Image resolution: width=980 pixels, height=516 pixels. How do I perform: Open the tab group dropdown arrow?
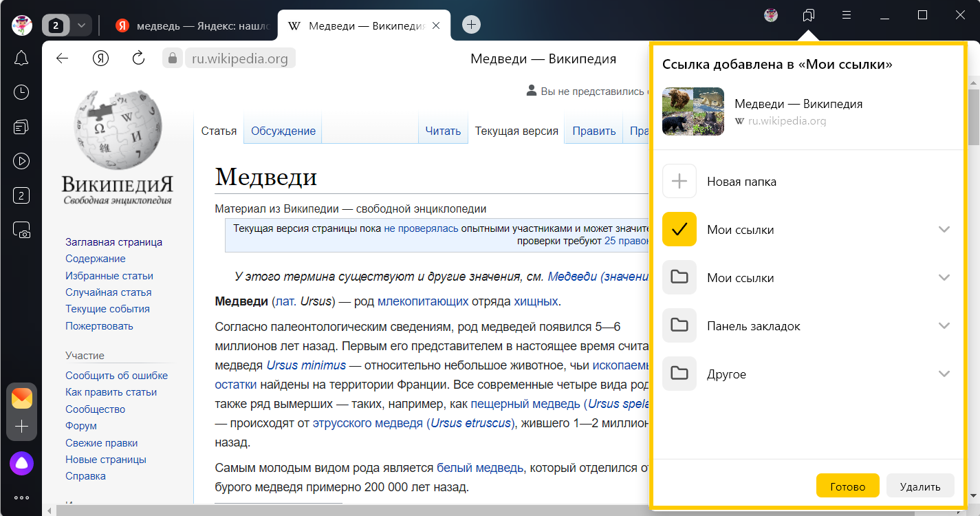pyautogui.click(x=82, y=25)
